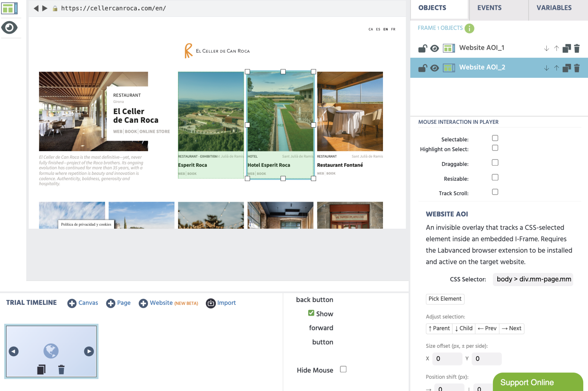Image resolution: width=588 pixels, height=391 pixels.
Task: Toggle visibility of Website AOI_2
Action: tap(435, 68)
